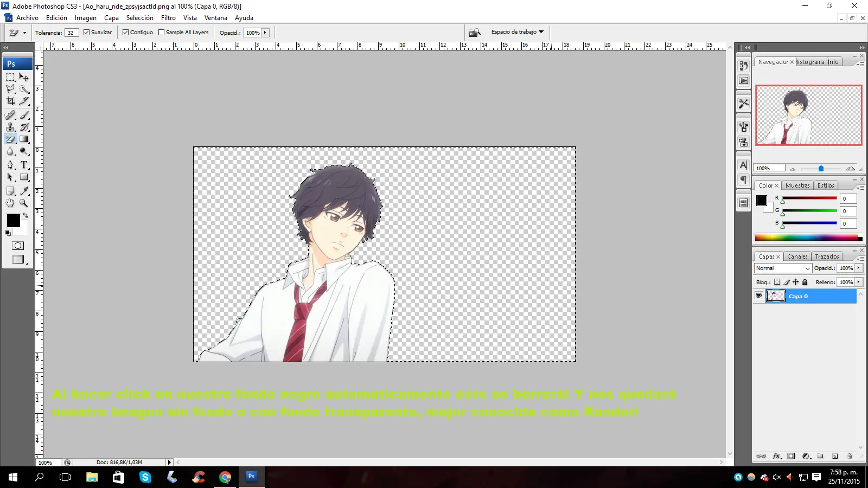Switch to the Canales tab

pos(797,256)
